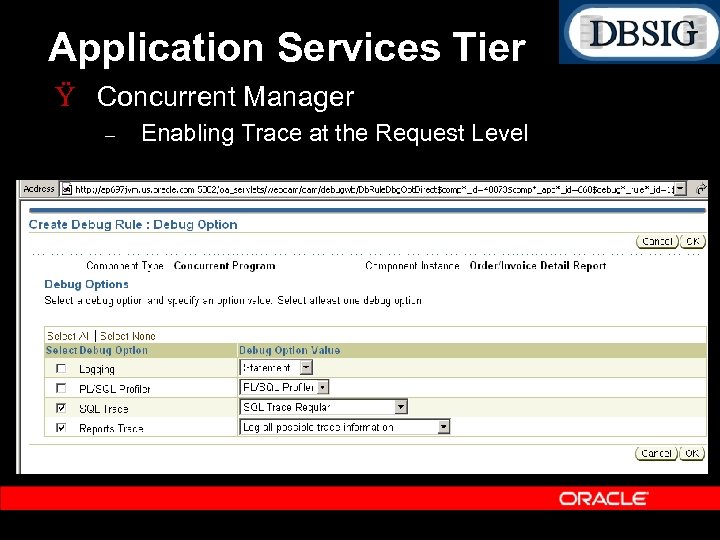The image size is (720, 540).
Task: Expand the browser address bar history dropdown
Action: point(681,189)
